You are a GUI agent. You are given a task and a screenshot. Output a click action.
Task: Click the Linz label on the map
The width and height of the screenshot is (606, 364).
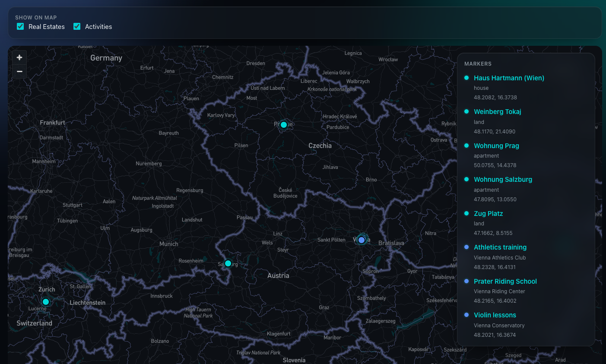point(278,234)
